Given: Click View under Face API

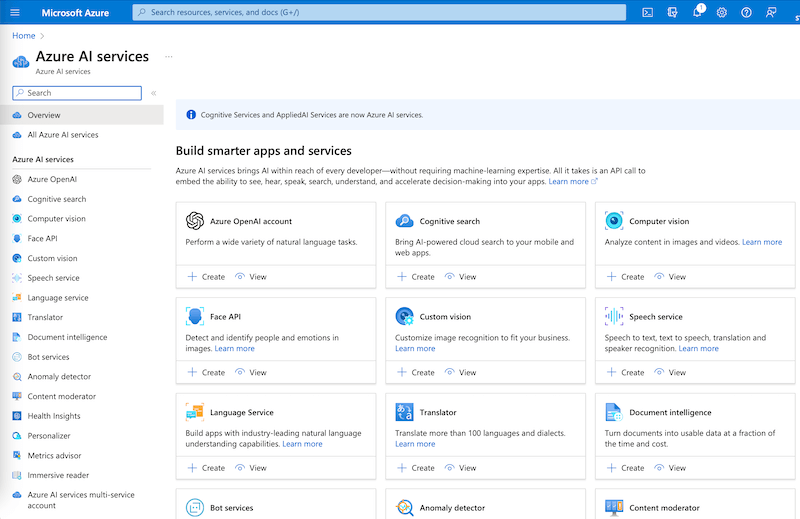Looking at the screenshot, I should point(251,372).
